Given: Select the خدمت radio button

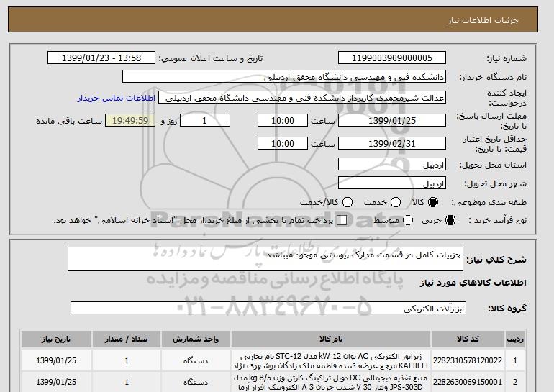Looking at the screenshot, I should pos(396,202).
